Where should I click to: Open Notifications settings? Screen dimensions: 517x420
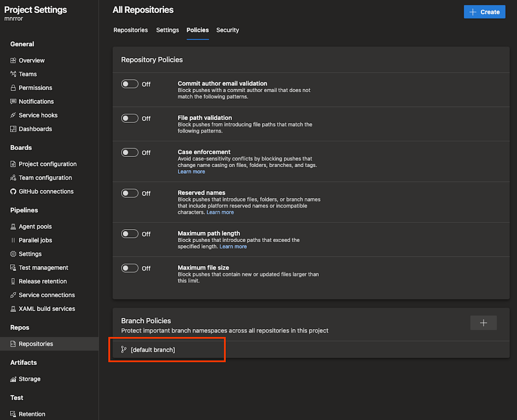click(x=36, y=102)
